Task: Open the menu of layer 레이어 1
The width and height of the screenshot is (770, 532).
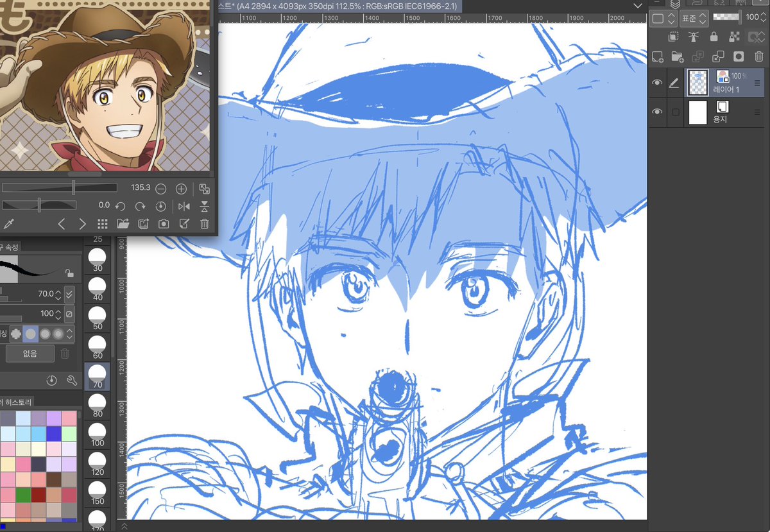Action: pos(757,82)
